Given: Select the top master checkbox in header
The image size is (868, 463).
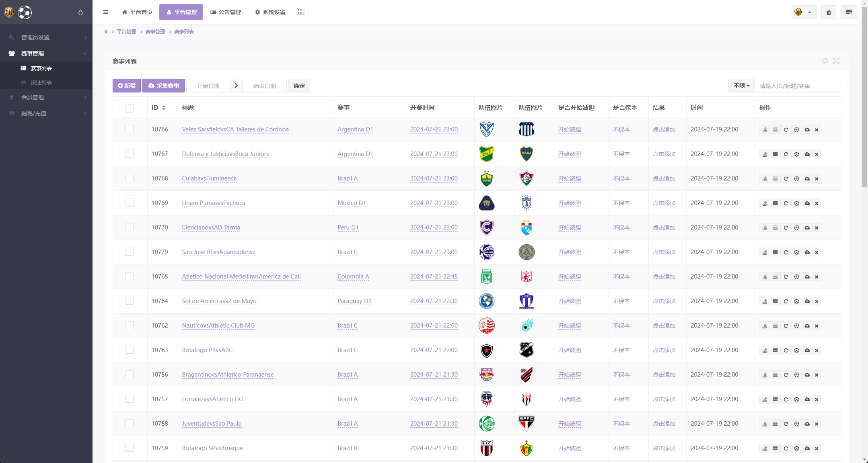Looking at the screenshot, I should coord(129,108).
